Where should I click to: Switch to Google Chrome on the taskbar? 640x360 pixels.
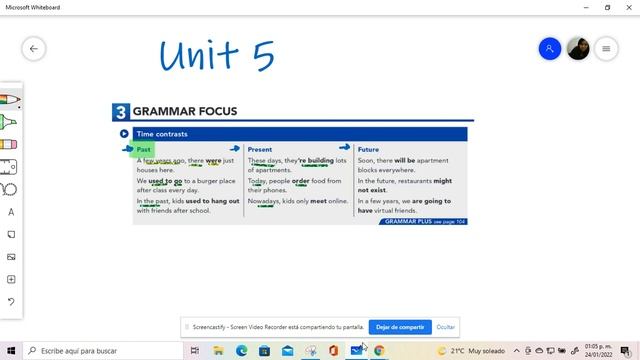pyautogui.click(x=379, y=351)
